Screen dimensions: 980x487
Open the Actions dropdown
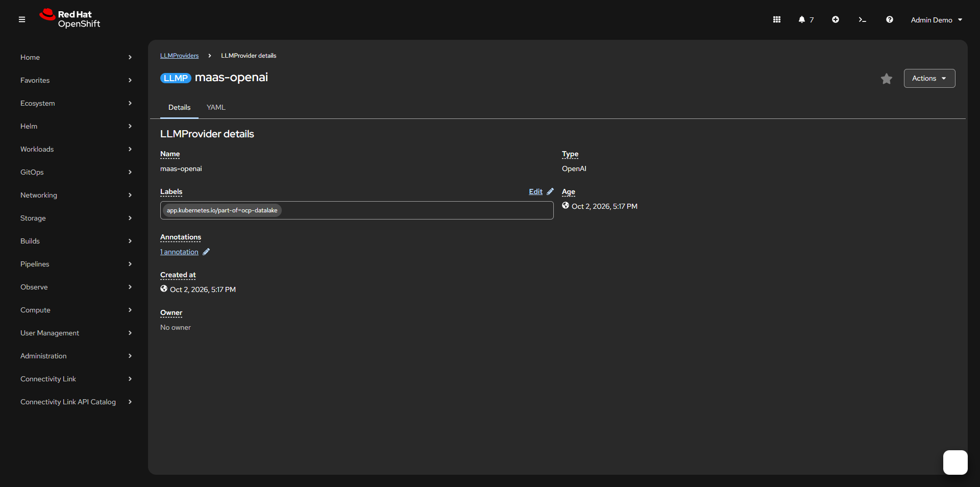point(929,78)
